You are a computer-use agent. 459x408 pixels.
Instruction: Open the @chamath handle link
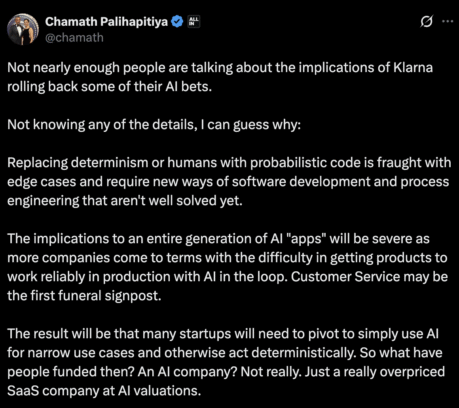[74, 38]
